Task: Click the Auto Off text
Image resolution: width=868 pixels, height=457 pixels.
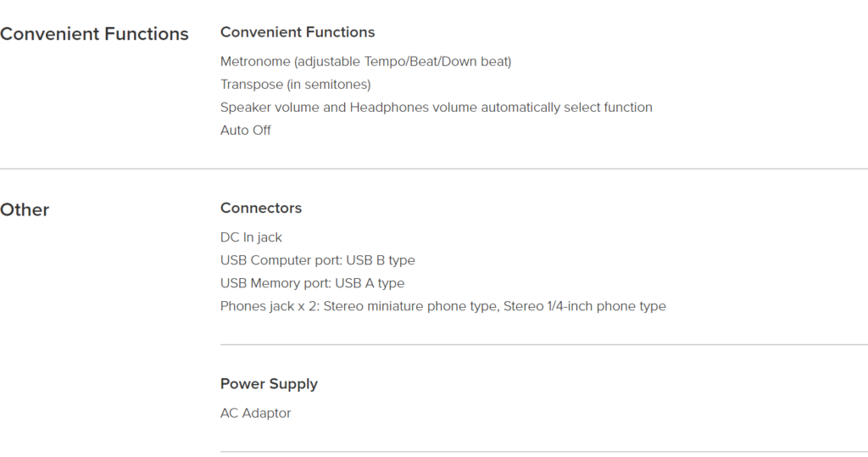Action: (x=245, y=131)
